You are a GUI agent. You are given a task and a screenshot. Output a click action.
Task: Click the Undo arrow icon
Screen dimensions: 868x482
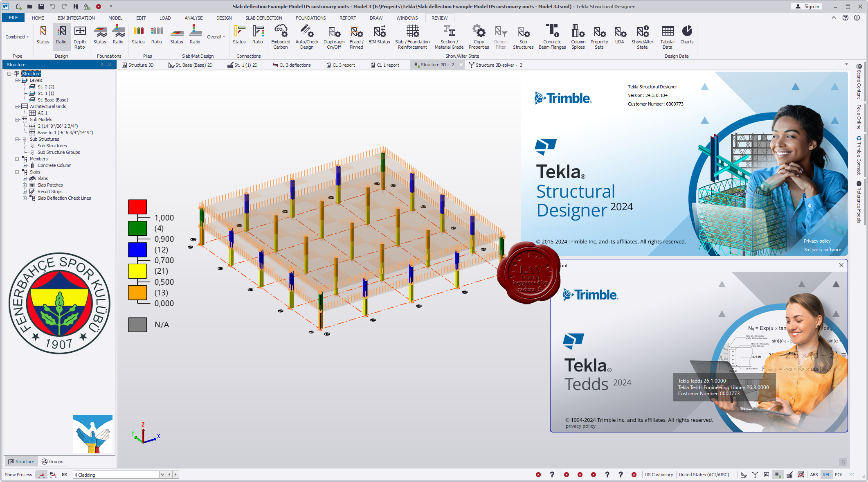coord(53,6)
